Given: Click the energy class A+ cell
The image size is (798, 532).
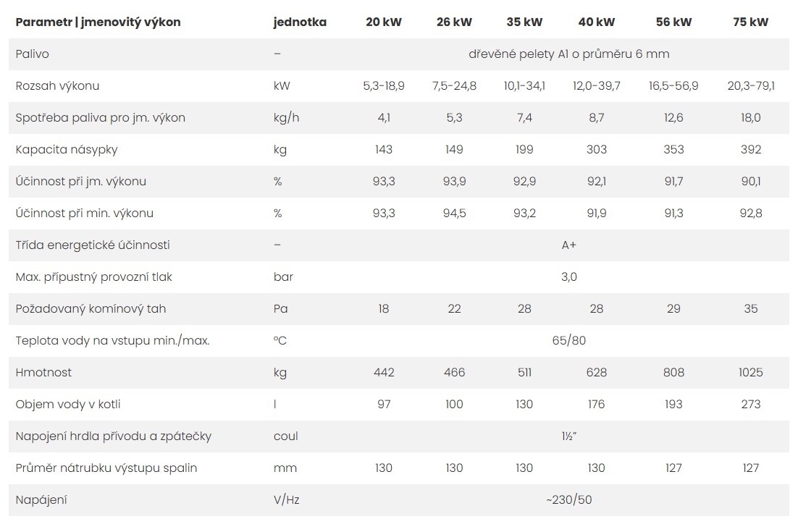Looking at the screenshot, I should click(x=569, y=245).
